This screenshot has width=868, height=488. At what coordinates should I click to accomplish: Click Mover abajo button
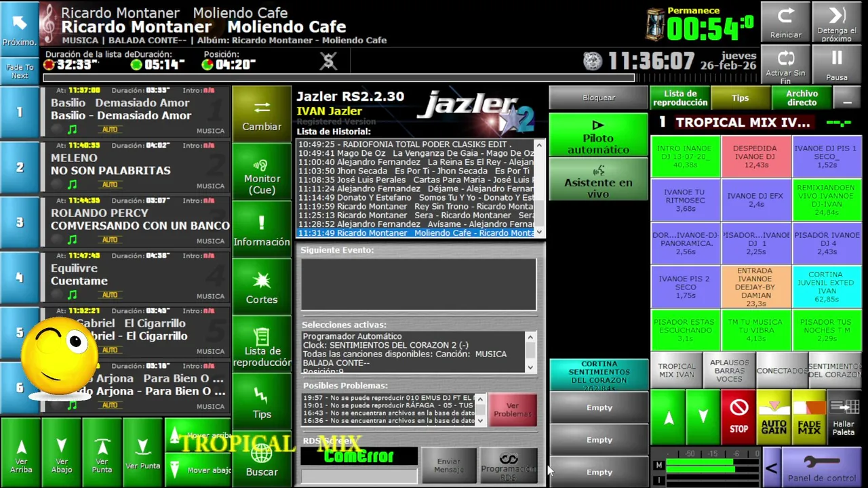coord(199,469)
